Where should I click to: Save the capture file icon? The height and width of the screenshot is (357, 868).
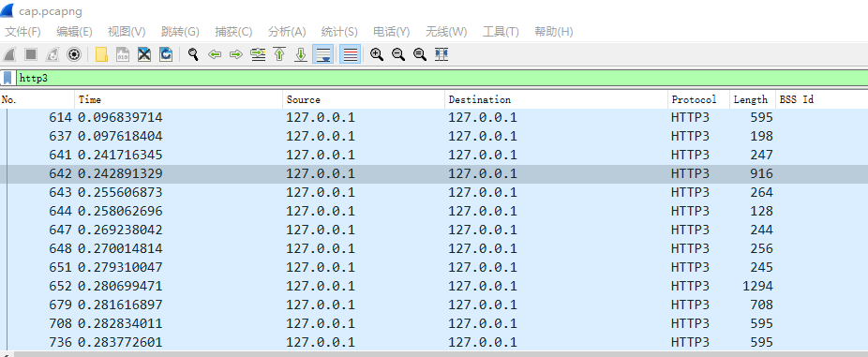click(x=123, y=54)
